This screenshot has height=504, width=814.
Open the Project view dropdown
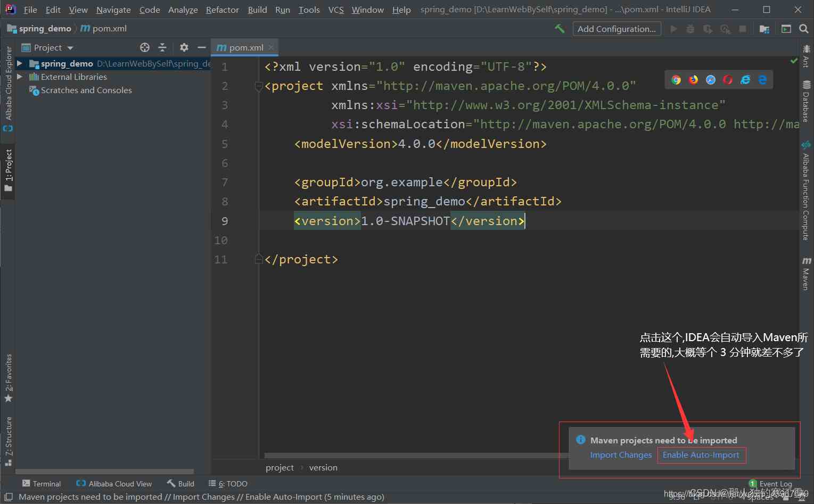tap(70, 48)
